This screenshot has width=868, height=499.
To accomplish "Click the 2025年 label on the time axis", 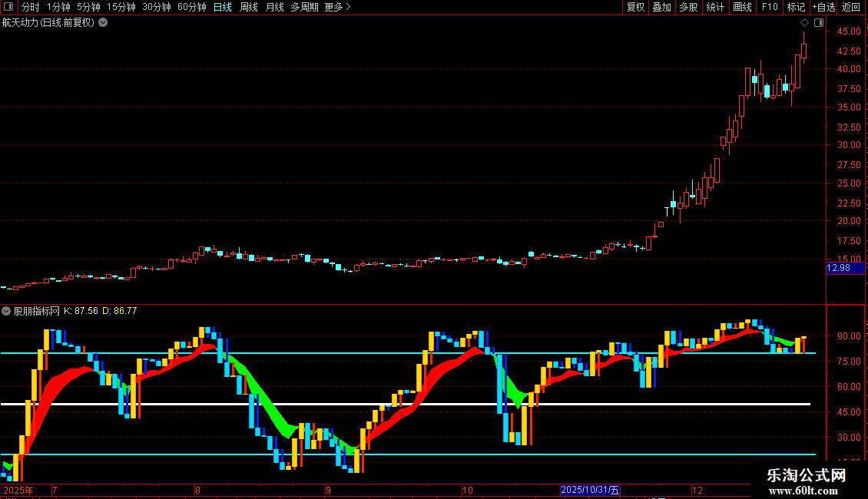I will (x=18, y=490).
